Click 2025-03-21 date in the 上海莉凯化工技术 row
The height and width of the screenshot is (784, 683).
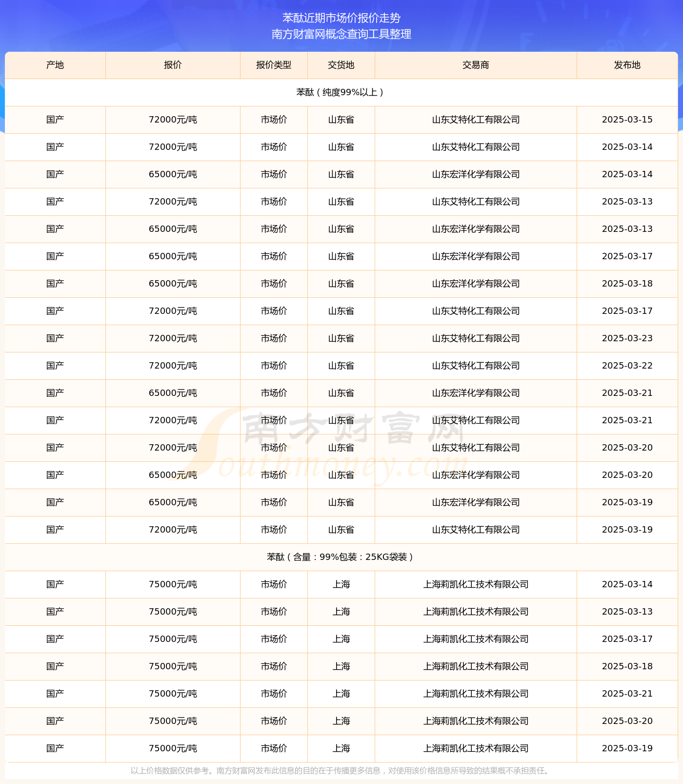pyautogui.click(x=627, y=694)
